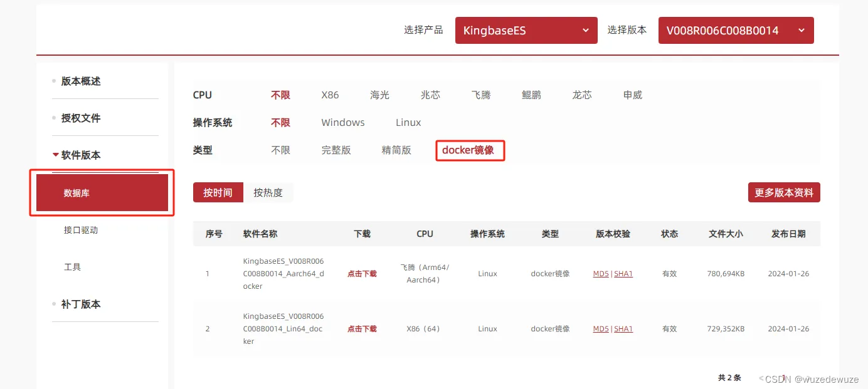Screen dimensions: 868x389
Task: Click the 780,694KB file size cell
Action: tap(726, 274)
